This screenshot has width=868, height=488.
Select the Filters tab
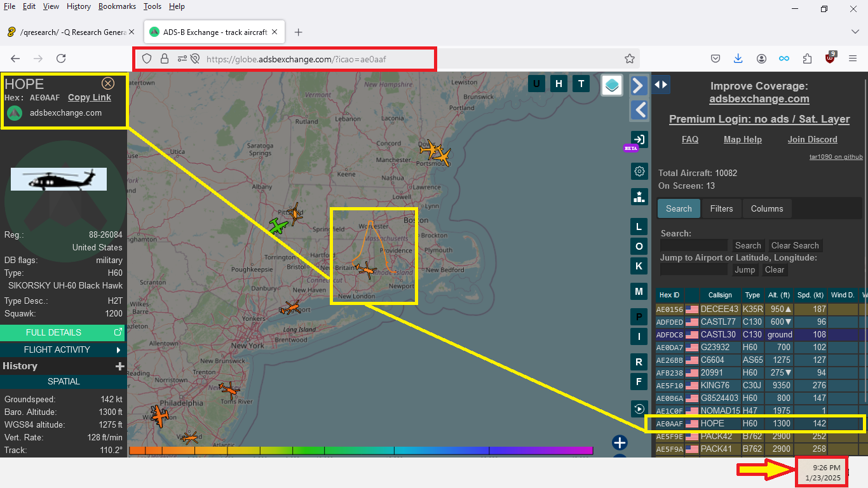click(721, 208)
